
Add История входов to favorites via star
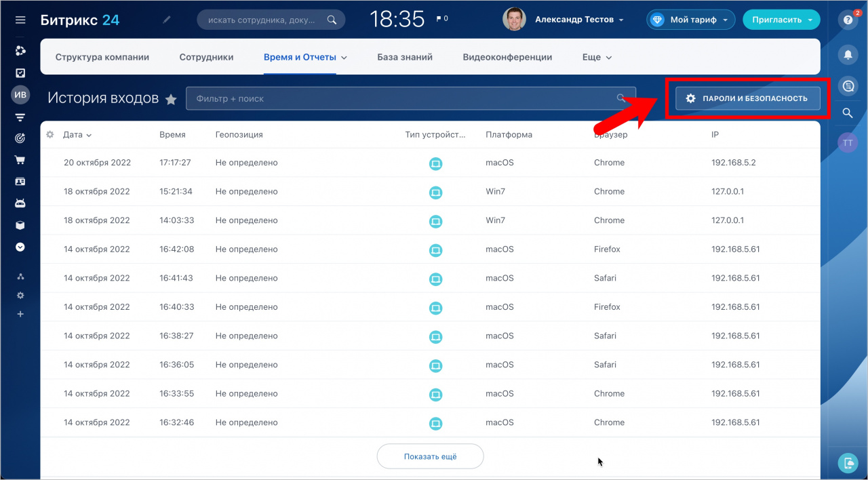click(x=171, y=100)
